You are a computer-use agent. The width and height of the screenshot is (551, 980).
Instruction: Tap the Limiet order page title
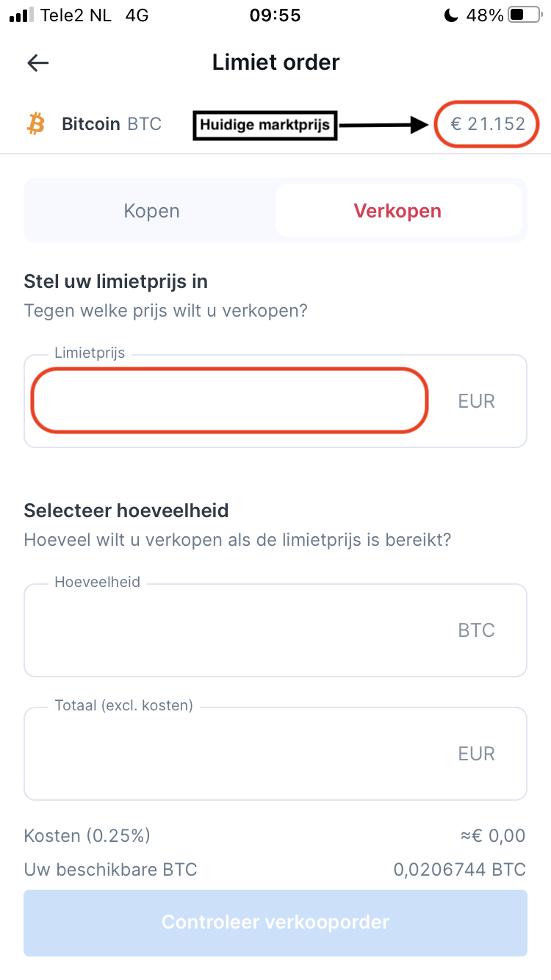[x=276, y=62]
